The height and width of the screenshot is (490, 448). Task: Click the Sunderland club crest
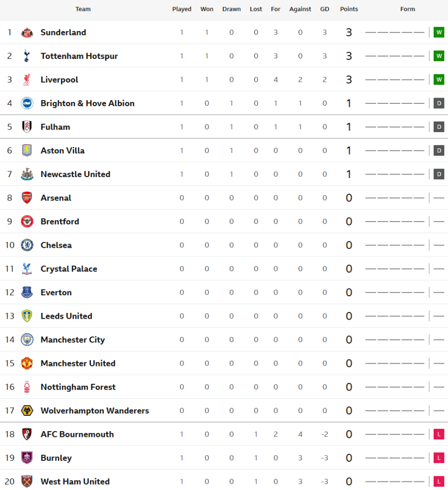tap(27, 33)
